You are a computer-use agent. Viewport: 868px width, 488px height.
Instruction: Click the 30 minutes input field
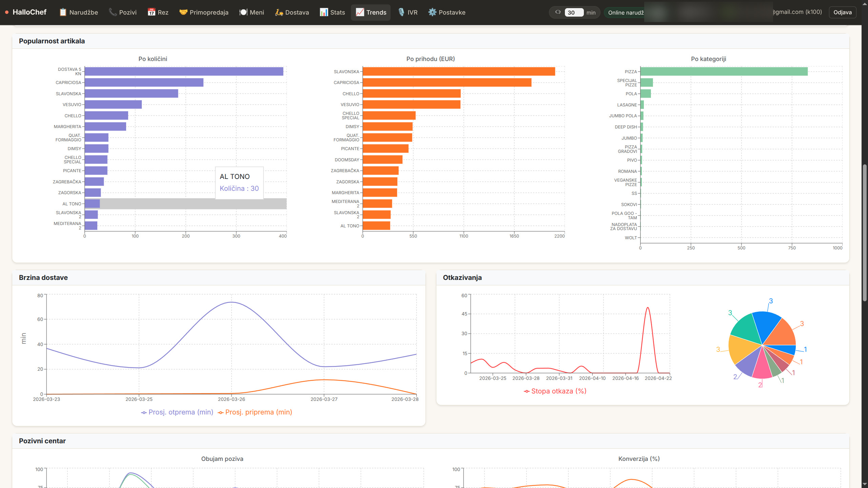pos(573,13)
